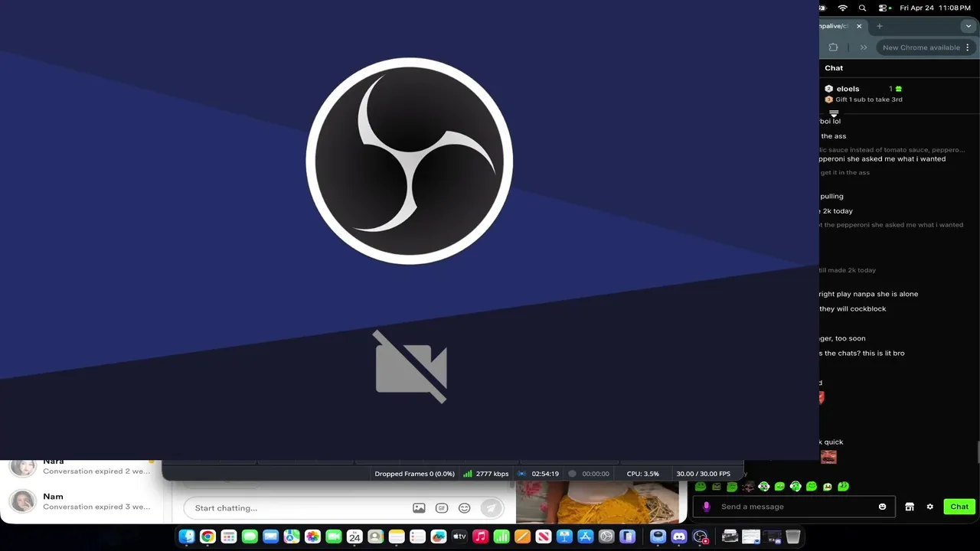980x551 pixels.
Task: Open Trash in the Dock
Action: (x=793, y=536)
